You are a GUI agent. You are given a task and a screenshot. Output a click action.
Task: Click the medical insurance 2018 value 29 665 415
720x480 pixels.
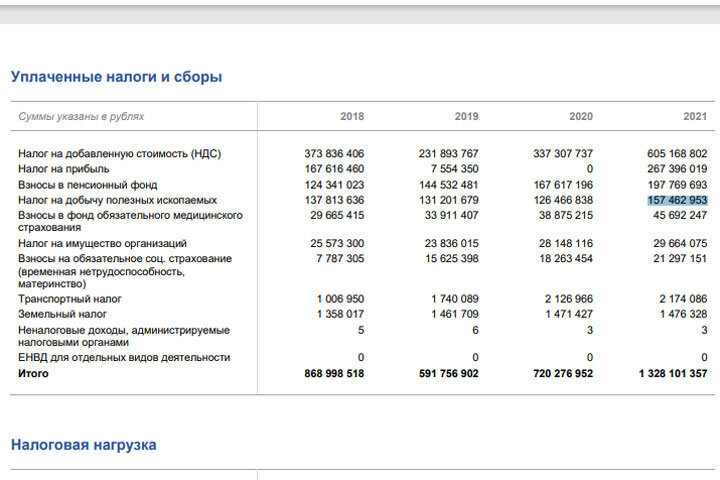337,215
